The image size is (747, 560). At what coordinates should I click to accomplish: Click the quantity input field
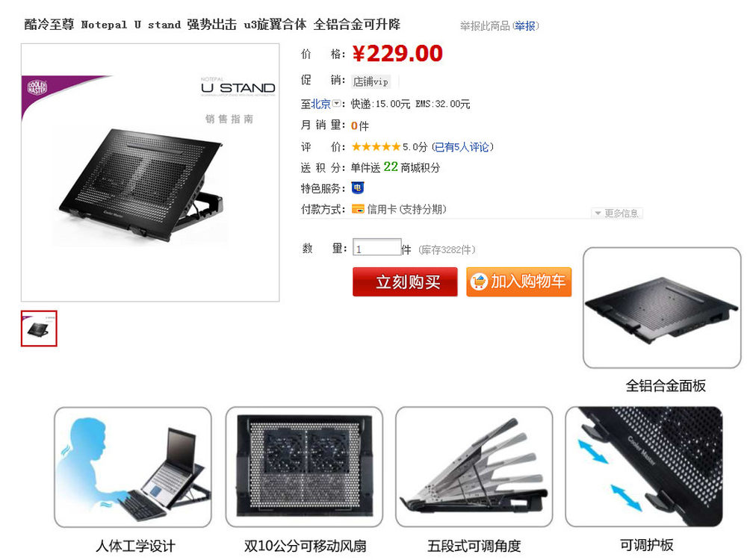click(x=376, y=248)
